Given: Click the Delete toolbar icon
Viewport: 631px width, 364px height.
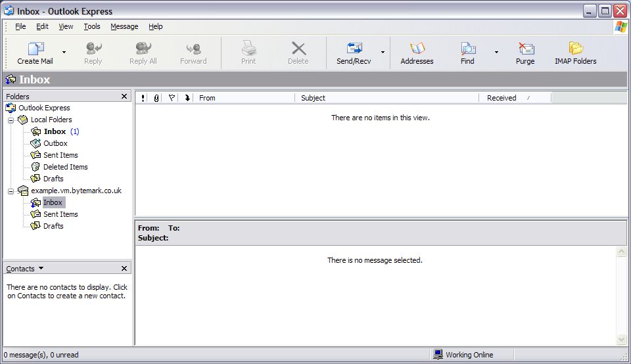Looking at the screenshot, I should click(298, 49).
